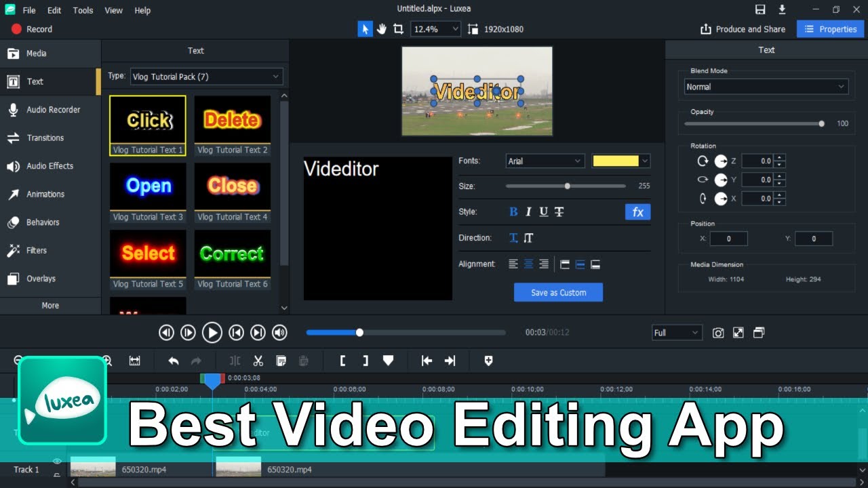Open the Tools menu

[83, 10]
